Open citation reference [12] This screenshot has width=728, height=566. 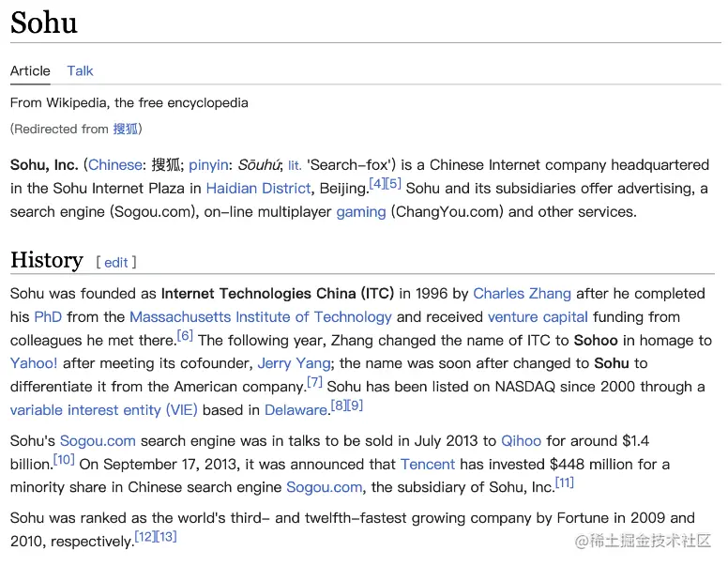[x=144, y=537]
